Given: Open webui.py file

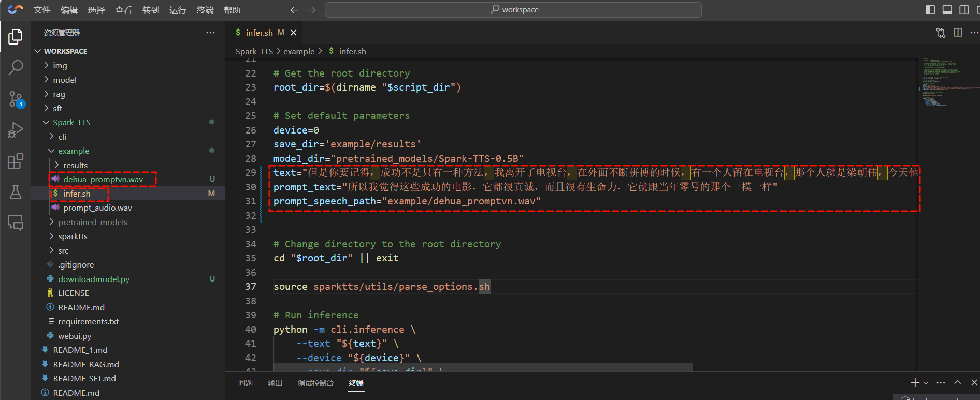Looking at the screenshot, I should pyautogui.click(x=128, y=336).
